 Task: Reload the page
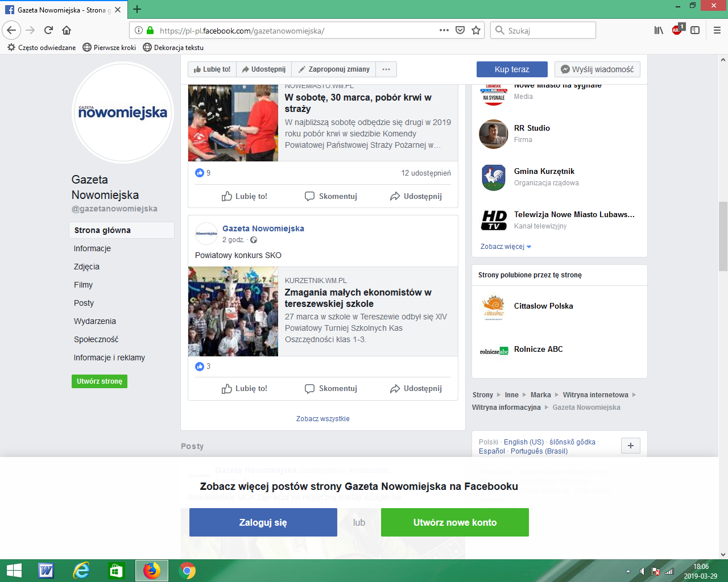[48, 30]
